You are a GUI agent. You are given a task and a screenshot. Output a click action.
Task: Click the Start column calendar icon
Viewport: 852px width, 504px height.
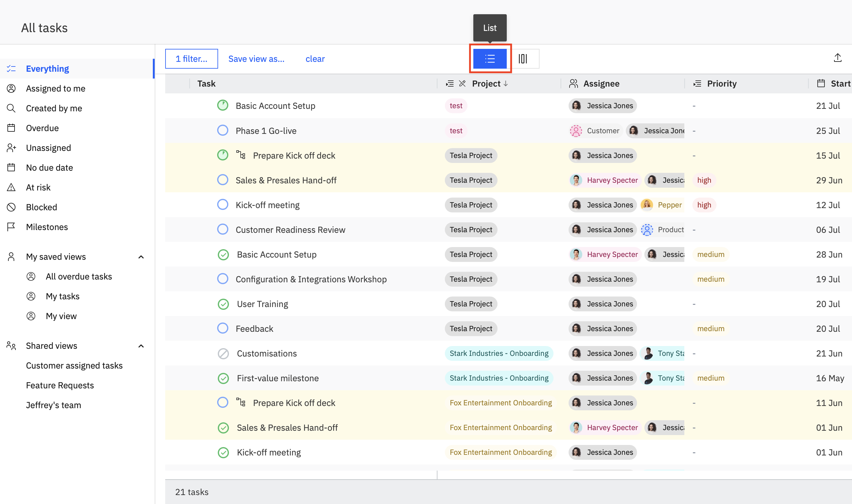tap(821, 83)
